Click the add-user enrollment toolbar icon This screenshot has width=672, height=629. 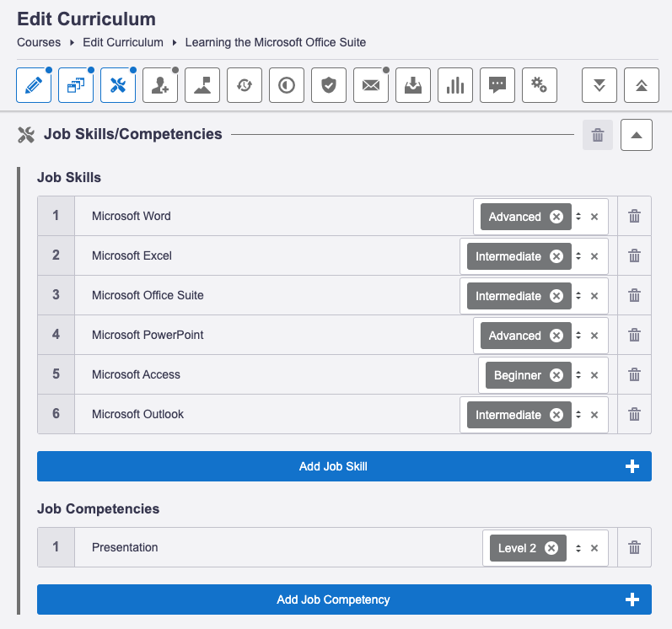[x=160, y=85]
